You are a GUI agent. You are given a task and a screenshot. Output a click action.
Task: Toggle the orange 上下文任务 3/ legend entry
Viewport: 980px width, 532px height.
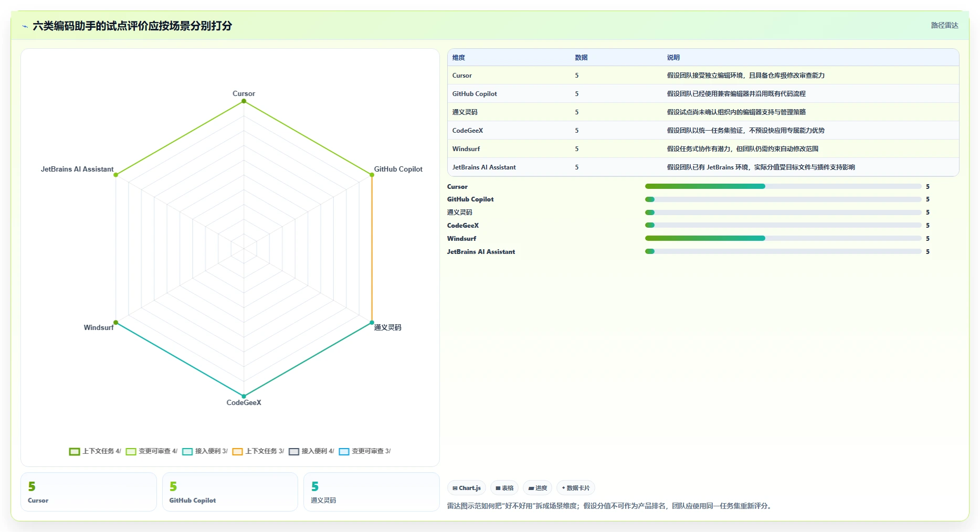258,451
